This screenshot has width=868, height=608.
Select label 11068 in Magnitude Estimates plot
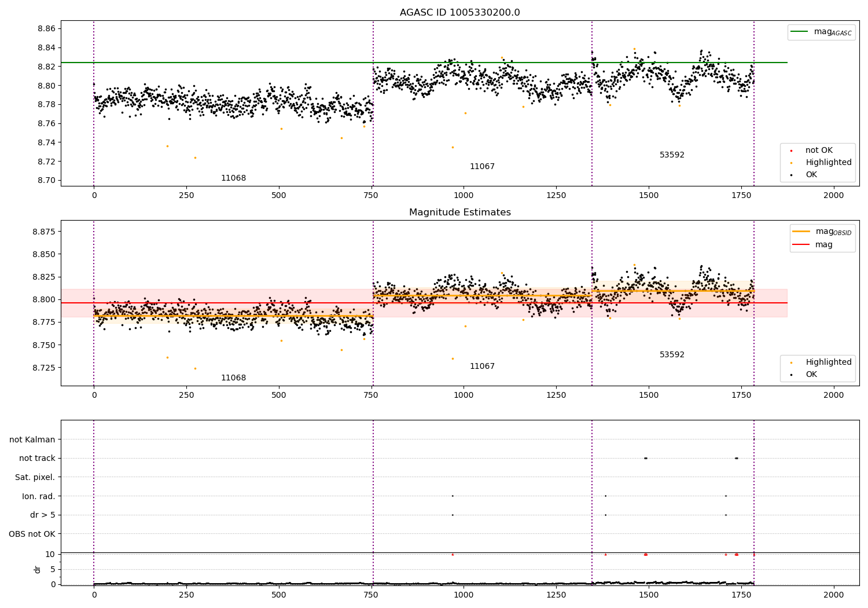233,378
